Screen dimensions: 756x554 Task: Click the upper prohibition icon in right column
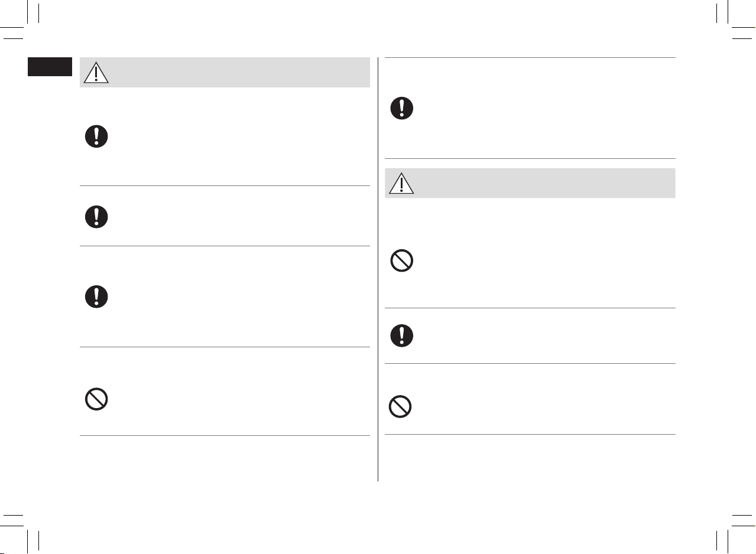pyautogui.click(x=401, y=261)
